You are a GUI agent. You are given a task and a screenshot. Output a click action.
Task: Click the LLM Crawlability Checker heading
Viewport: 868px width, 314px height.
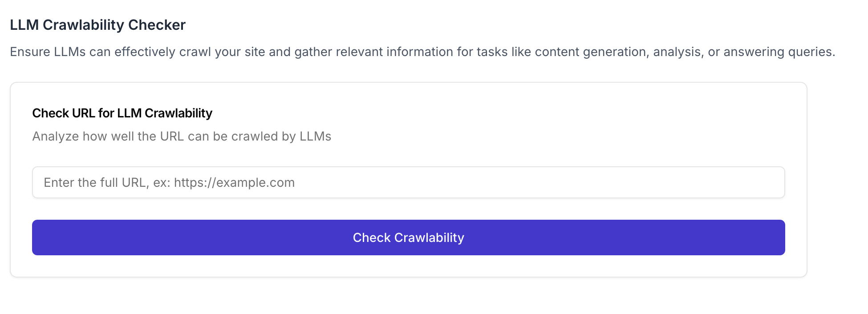(x=97, y=25)
